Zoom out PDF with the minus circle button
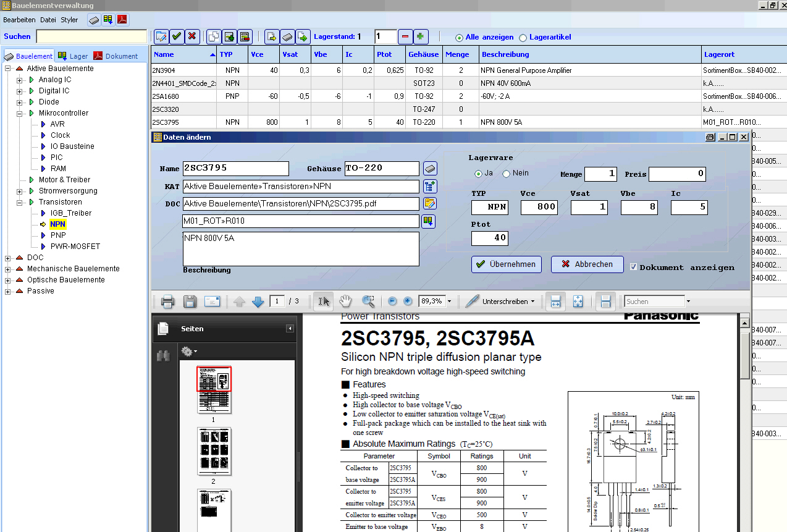Image resolution: width=787 pixels, height=532 pixels. [392, 302]
